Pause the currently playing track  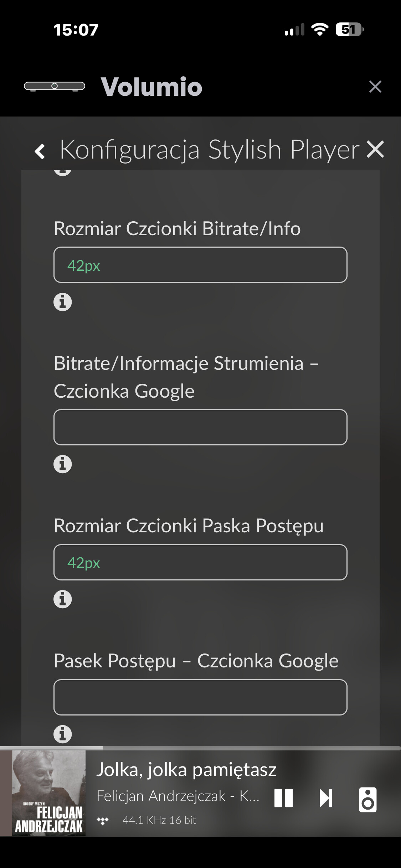(x=284, y=798)
